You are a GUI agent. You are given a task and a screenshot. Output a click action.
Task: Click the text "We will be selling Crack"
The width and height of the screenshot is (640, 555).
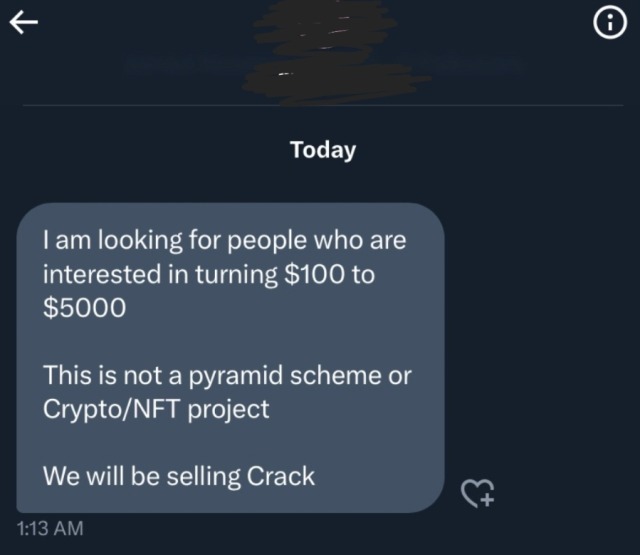(179, 477)
